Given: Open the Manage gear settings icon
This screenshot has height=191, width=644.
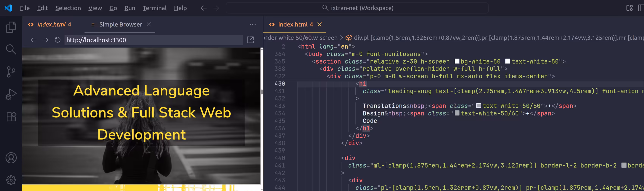Looking at the screenshot, I should (x=11, y=180).
